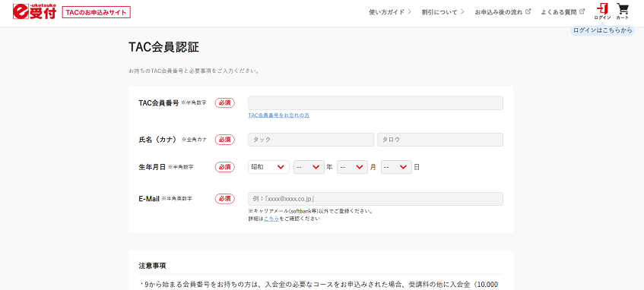Expand the birth year dropdown
The height and width of the screenshot is (290, 644).
(309, 167)
